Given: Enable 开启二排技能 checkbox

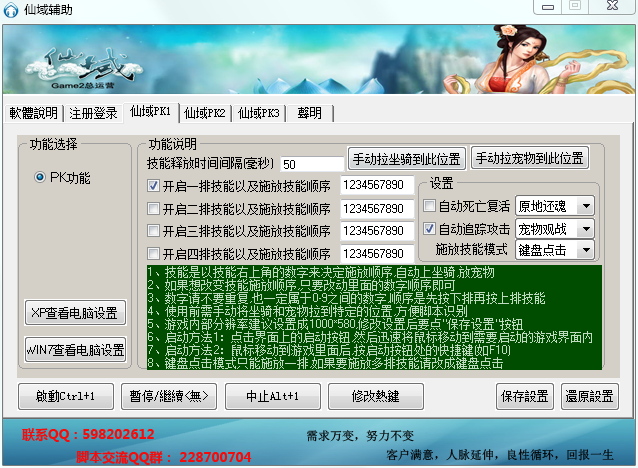Looking at the screenshot, I should (x=153, y=209).
